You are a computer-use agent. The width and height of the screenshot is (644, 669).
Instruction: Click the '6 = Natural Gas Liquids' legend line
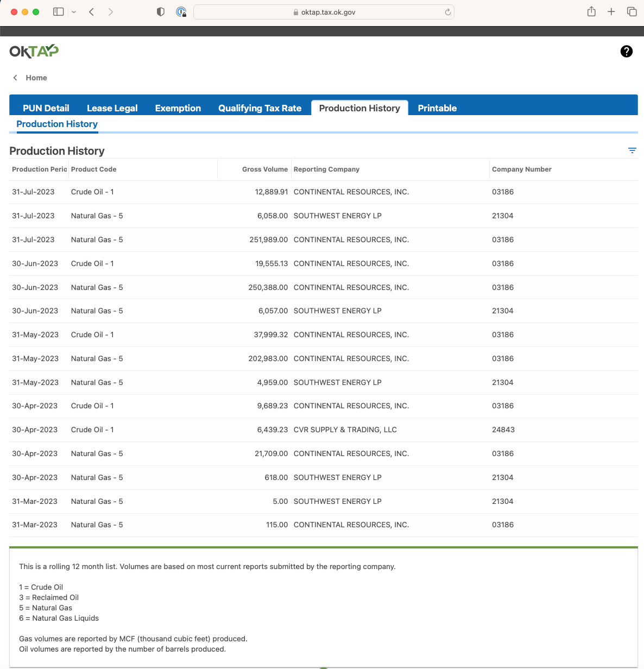(x=59, y=618)
